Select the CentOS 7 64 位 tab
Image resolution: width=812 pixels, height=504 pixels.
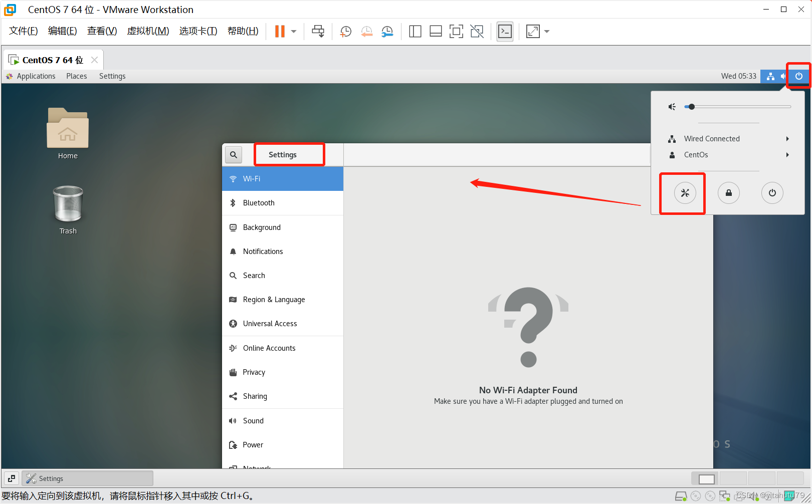(x=53, y=60)
